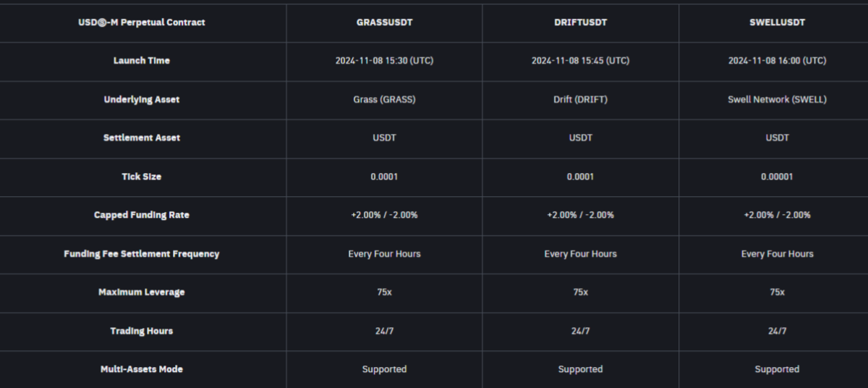The height and width of the screenshot is (388, 868).
Task: Click the Swell Network (SWELL) cell
Action: tap(777, 99)
